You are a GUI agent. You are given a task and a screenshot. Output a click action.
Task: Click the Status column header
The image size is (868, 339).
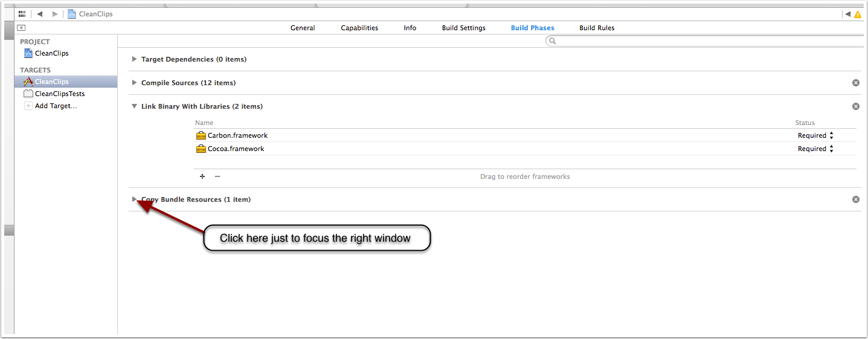coord(805,123)
